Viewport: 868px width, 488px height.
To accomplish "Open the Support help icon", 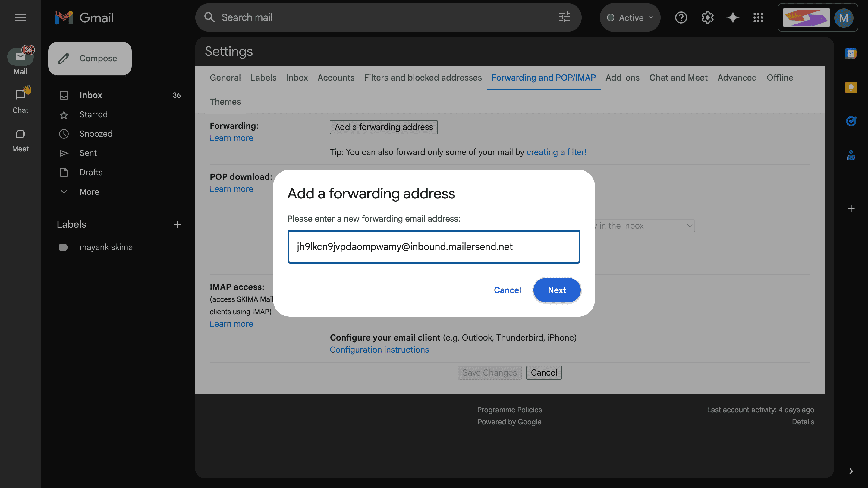I will point(681,17).
